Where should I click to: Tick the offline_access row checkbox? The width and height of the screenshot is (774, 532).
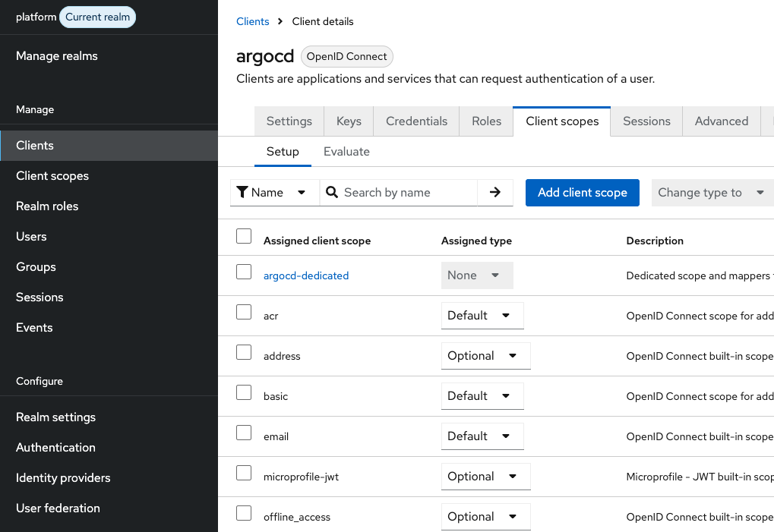point(244,513)
